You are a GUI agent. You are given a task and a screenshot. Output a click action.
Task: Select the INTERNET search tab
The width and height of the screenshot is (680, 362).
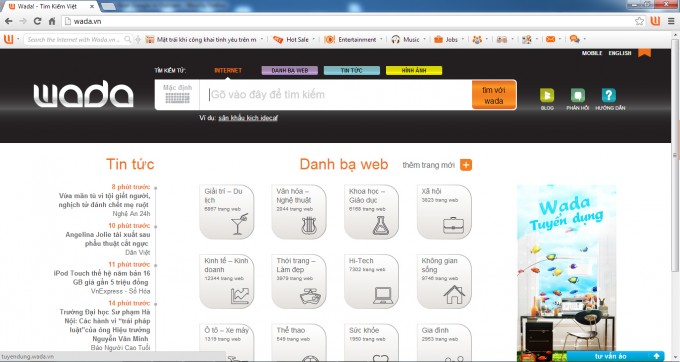(228, 70)
